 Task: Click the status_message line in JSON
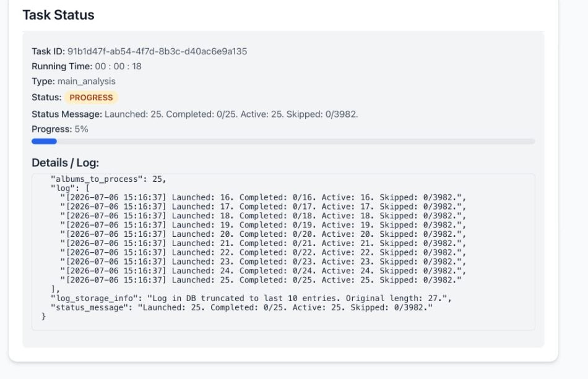[x=241, y=307]
